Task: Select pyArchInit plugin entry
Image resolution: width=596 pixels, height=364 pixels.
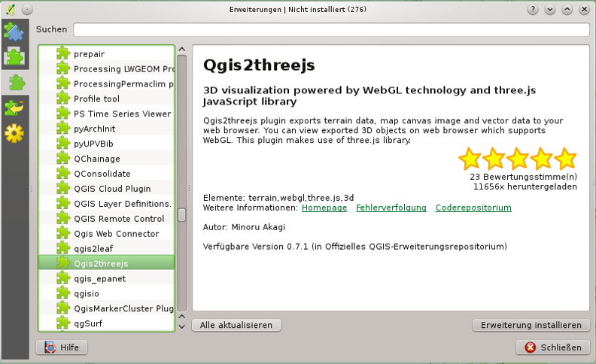Action: tap(106, 129)
